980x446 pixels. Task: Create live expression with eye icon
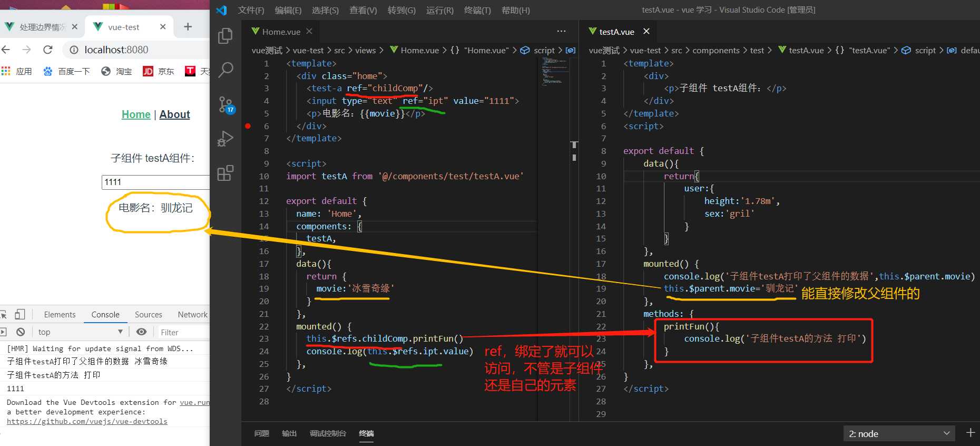click(141, 332)
